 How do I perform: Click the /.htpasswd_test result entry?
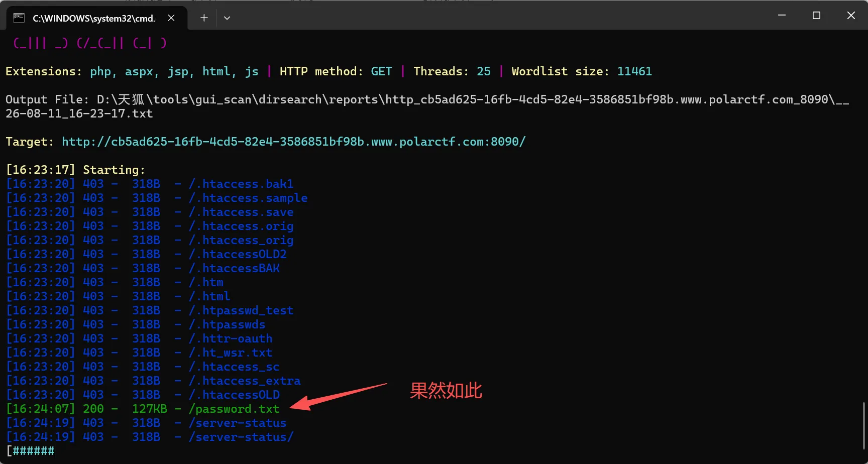point(241,310)
